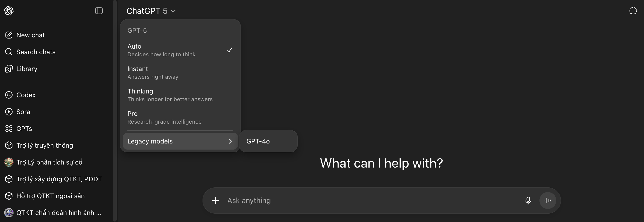The width and height of the screenshot is (644, 222).
Task: Click the Search chats magnifier icon
Action: pos(9,52)
